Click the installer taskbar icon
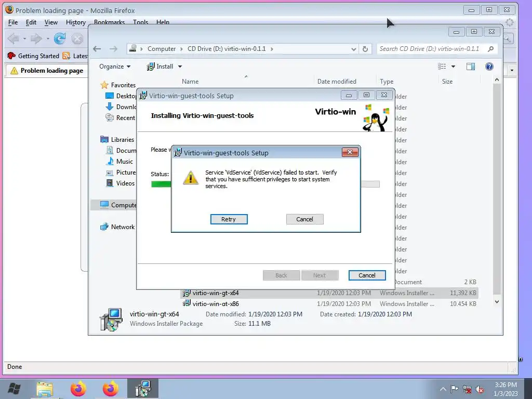532x399 pixels. coord(143,389)
